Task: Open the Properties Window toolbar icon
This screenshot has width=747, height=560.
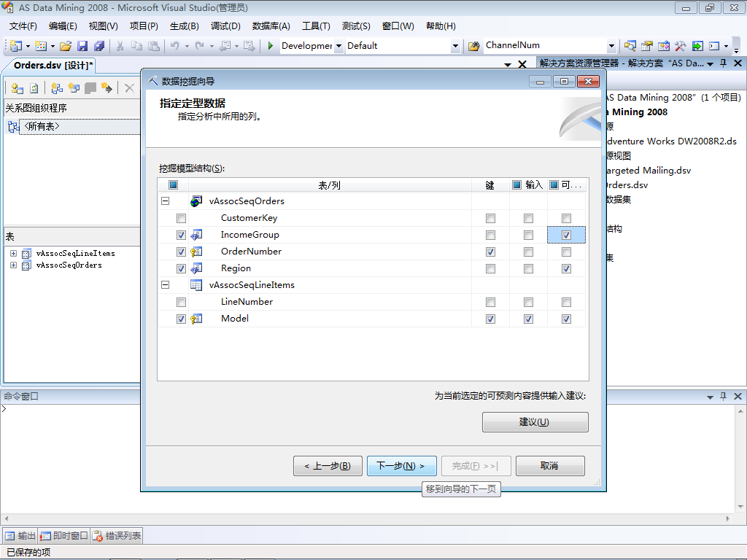Action: coord(646,46)
